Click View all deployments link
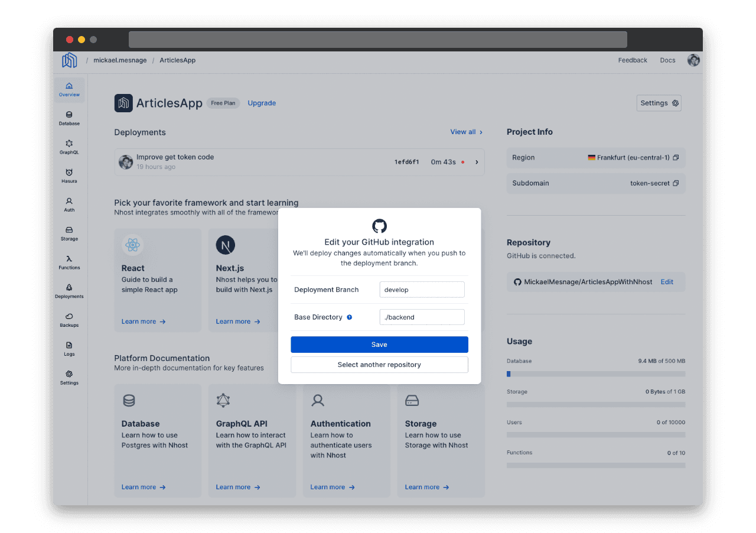This screenshot has height=533, width=756. (x=466, y=132)
